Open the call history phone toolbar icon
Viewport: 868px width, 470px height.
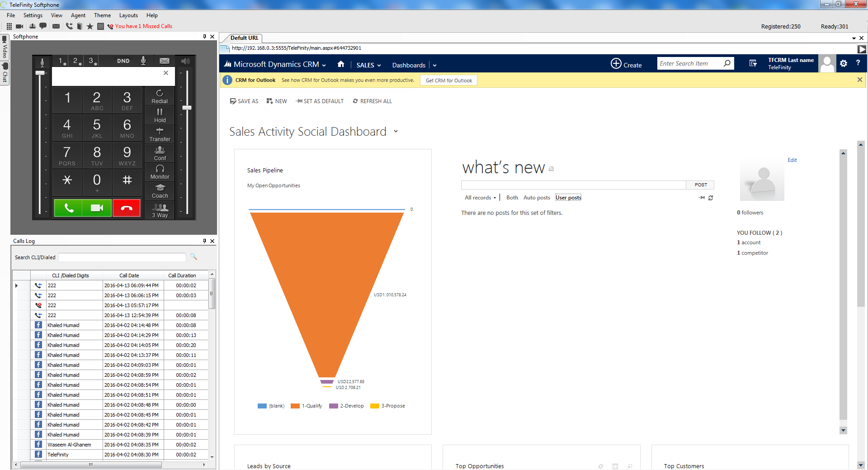69,26
